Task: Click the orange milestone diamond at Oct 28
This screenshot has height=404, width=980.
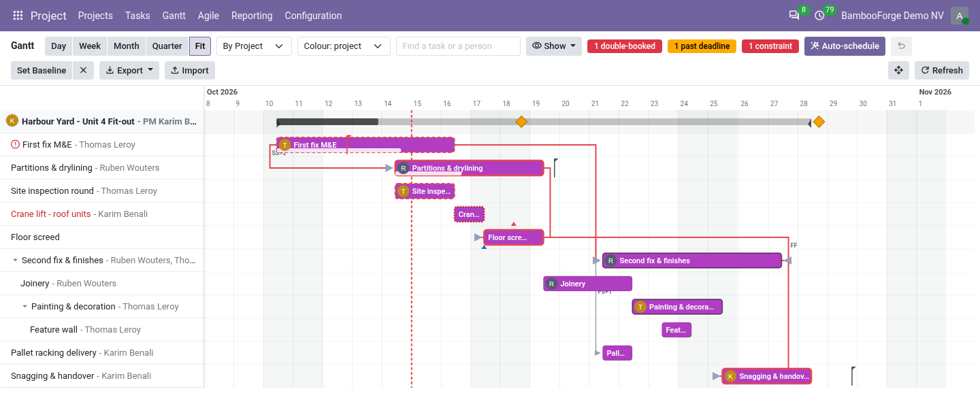Action: 819,122
